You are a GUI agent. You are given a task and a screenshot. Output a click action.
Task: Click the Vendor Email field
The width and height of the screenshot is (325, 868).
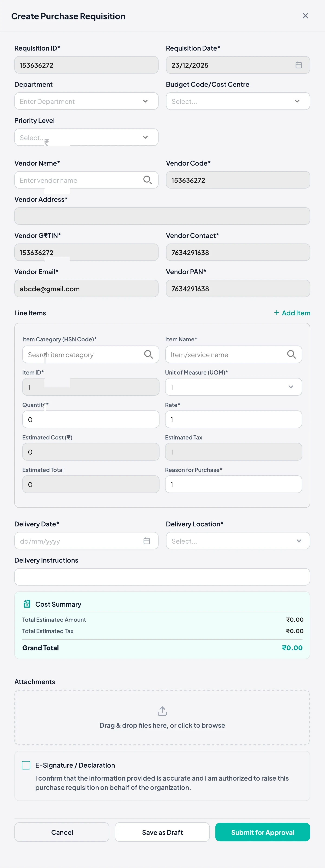86,288
